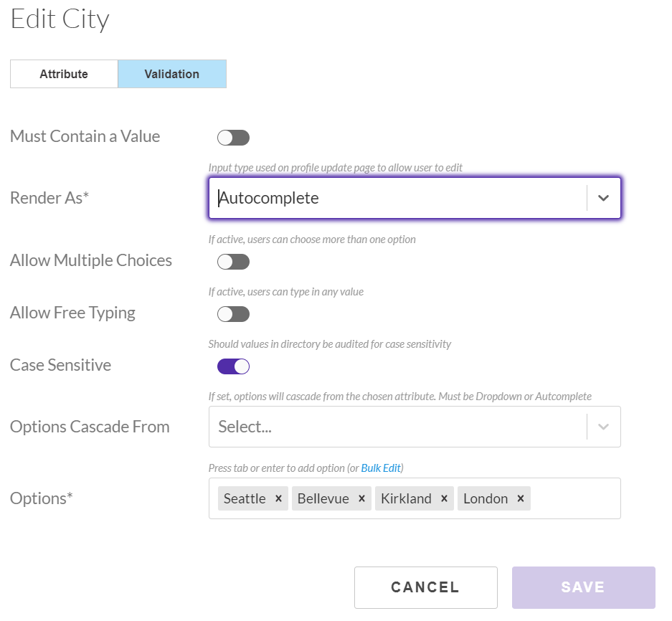672x621 pixels.
Task: Click the London option tag label
Action: tap(486, 498)
